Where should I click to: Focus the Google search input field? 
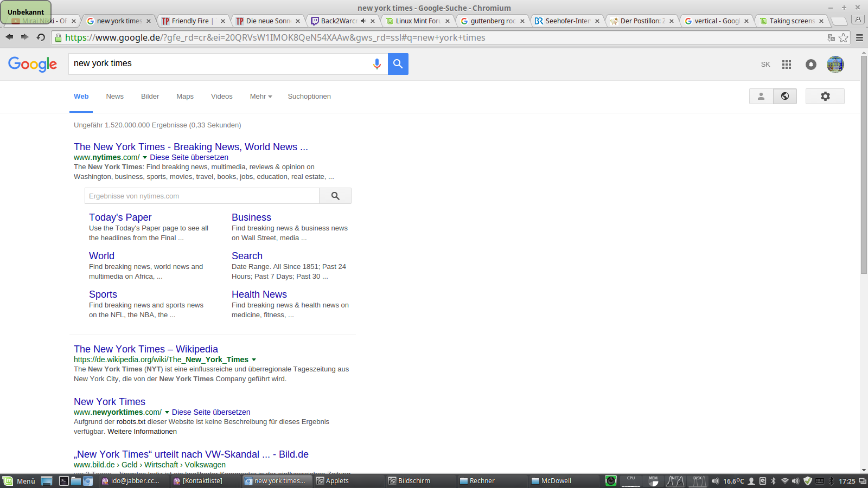220,64
